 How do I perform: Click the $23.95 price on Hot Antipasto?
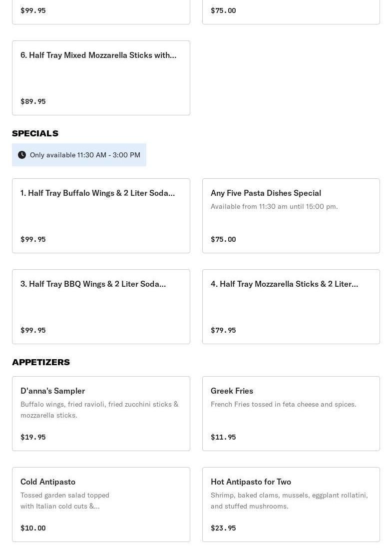pyautogui.click(x=223, y=528)
